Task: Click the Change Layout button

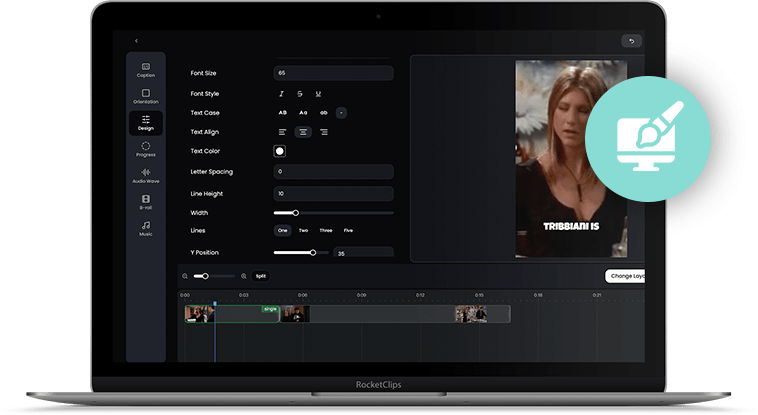Action: (x=626, y=276)
